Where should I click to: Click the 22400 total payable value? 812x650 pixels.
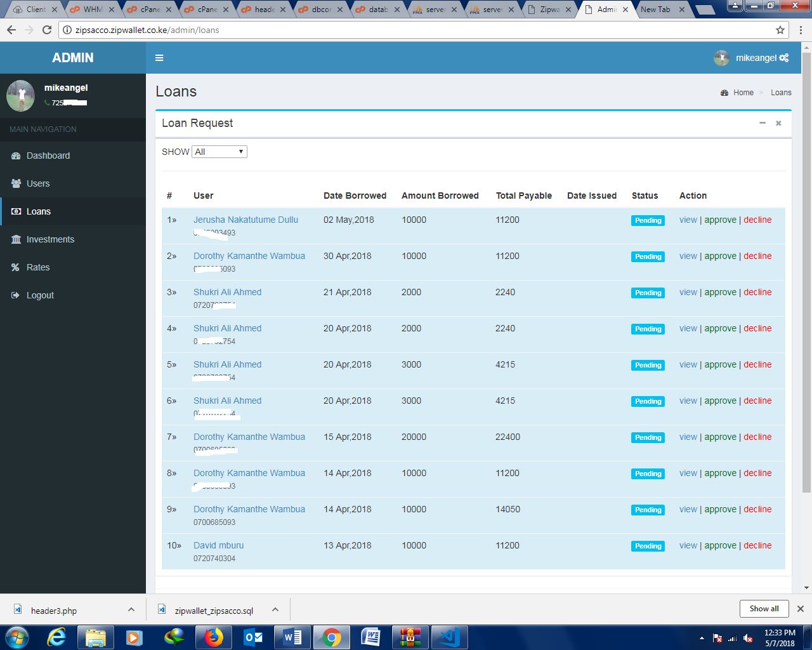pos(507,437)
